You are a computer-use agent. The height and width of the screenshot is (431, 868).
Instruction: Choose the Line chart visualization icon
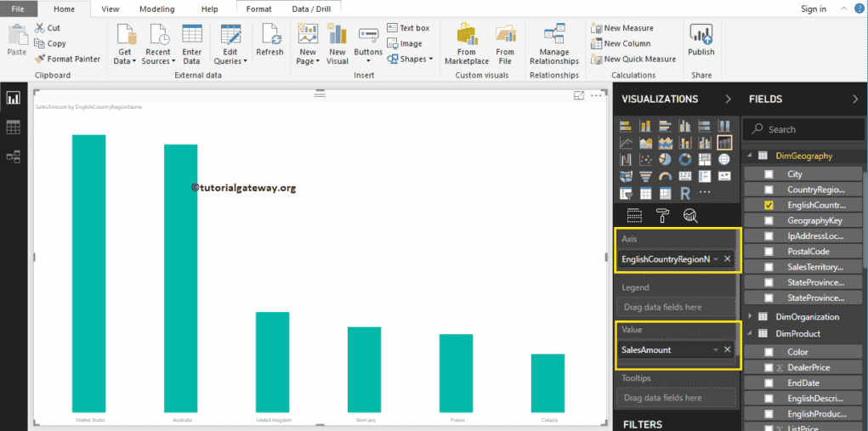pyautogui.click(x=626, y=144)
